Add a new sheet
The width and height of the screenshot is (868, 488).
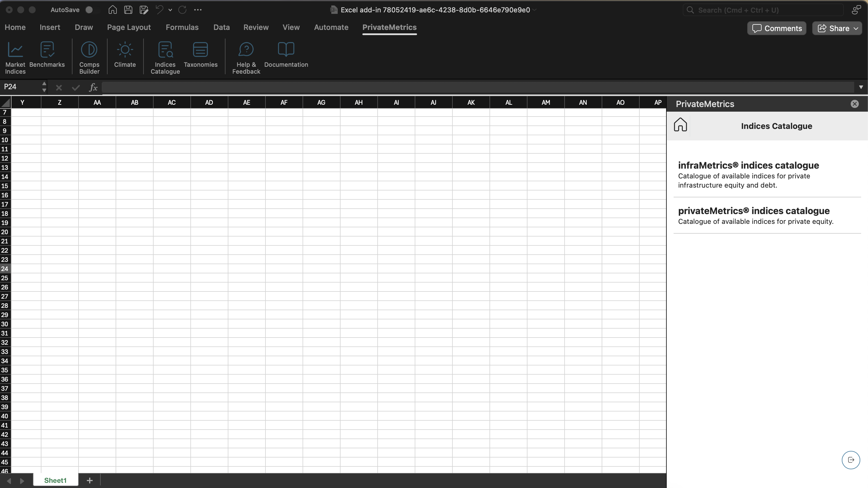[90, 480]
